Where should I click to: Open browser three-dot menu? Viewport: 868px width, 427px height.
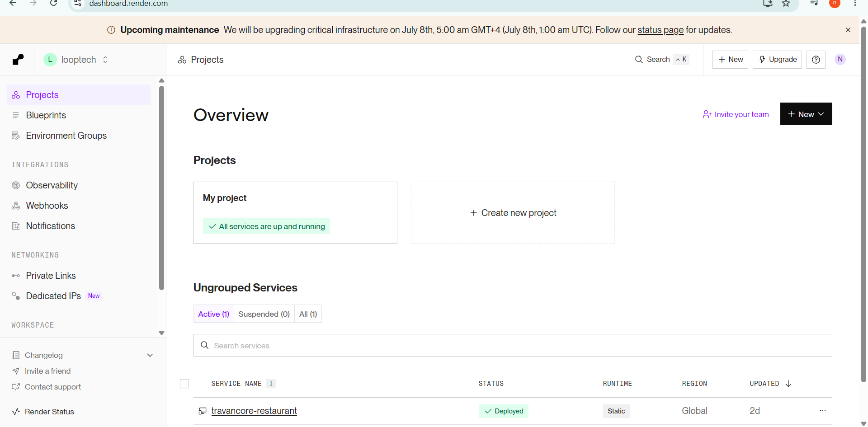click(855, 3)
